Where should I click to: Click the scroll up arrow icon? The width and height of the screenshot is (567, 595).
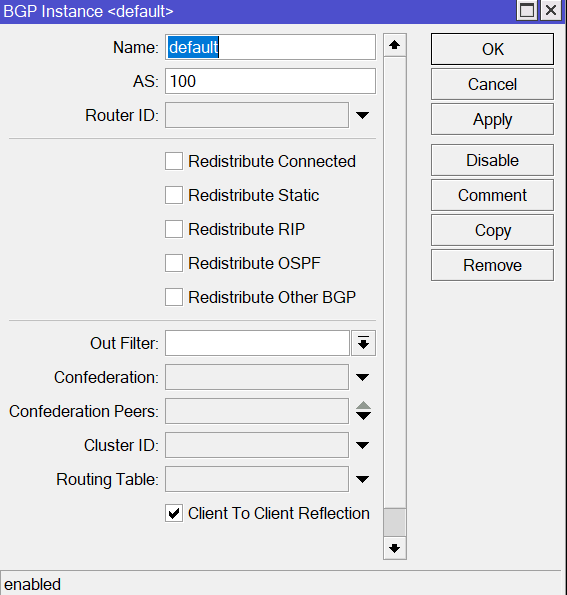[x=395, y=45]
